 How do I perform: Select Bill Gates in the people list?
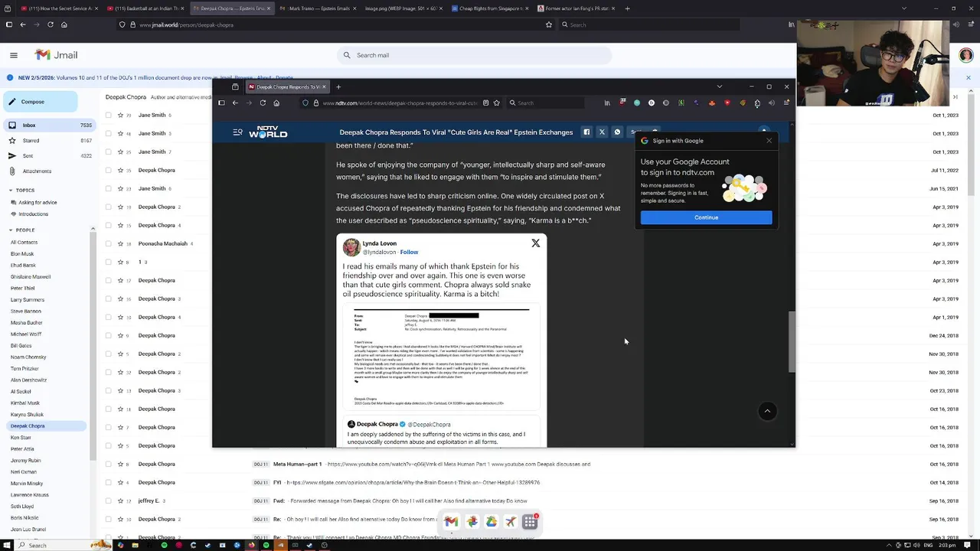[x=21, y=345]
